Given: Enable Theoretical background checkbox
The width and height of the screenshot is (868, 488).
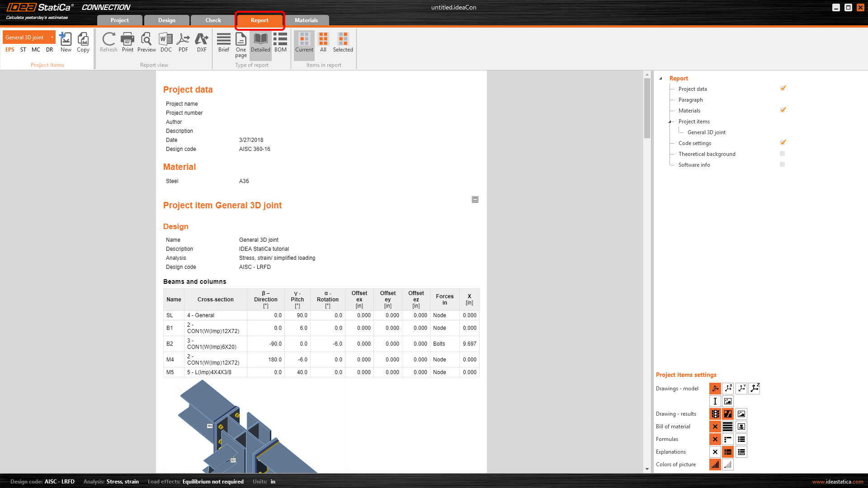Looking at the screenshot, I should click(782, 154).
